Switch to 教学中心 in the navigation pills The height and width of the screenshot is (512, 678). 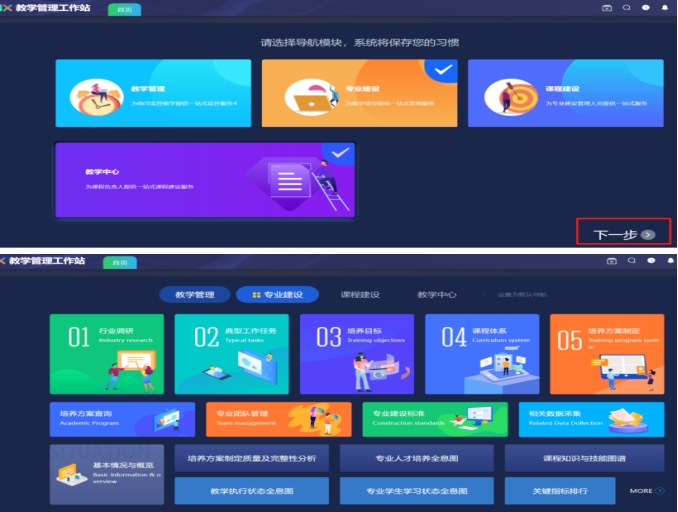pos(437,295)
